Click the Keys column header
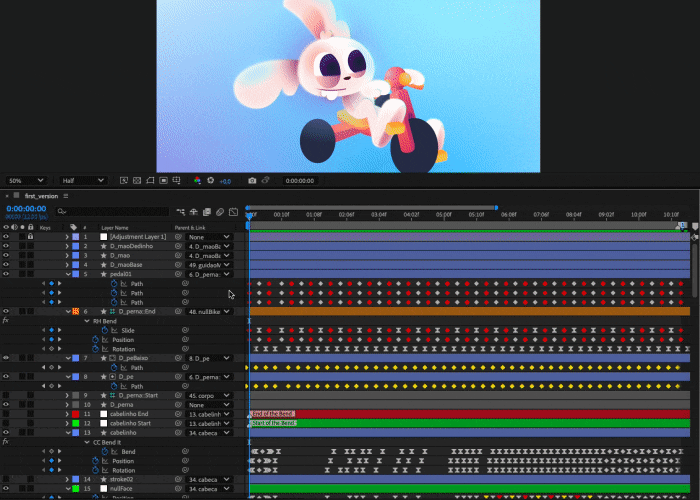This screenshot has height=500, width=700. (45, 228)
